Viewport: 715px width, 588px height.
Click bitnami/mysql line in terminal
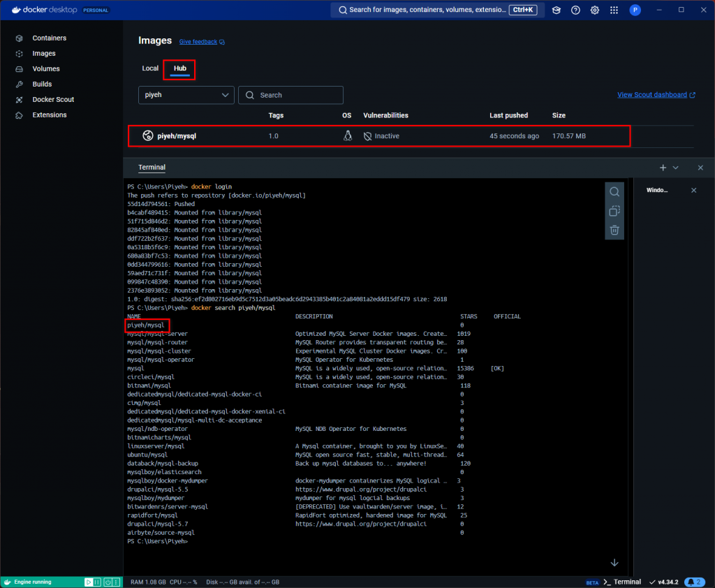(149, 386)
